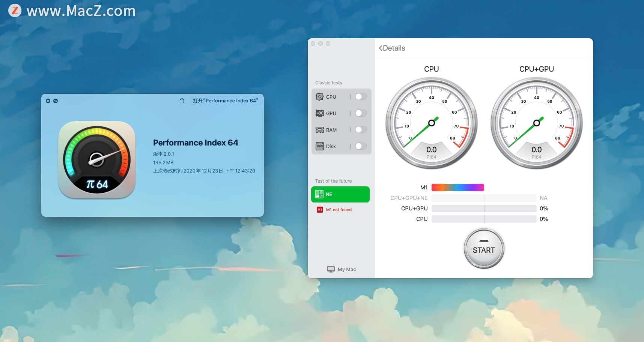Select the GPU row label in Classic tests
Screen dimensions: 644x342
[x=331, y=113]
